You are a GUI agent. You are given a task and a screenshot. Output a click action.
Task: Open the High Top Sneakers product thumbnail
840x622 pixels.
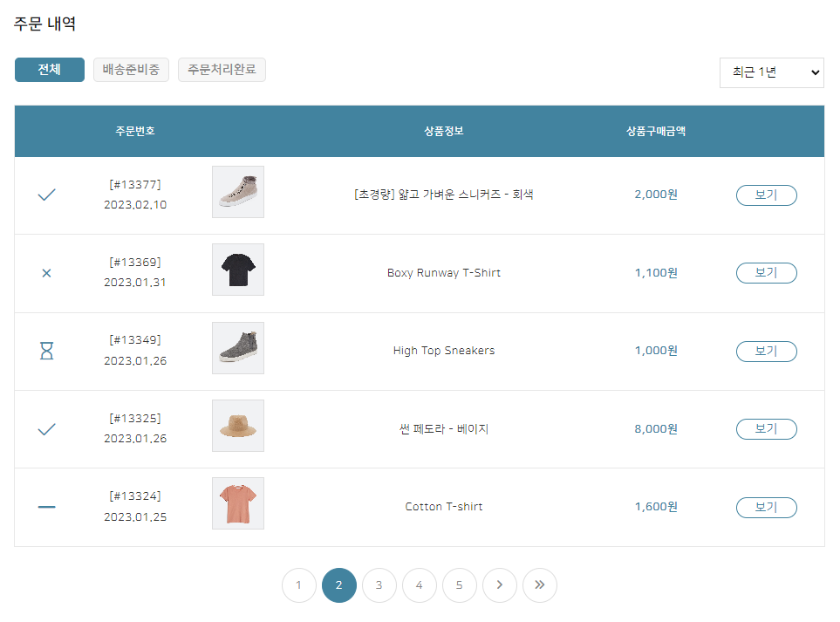(238, 348)
